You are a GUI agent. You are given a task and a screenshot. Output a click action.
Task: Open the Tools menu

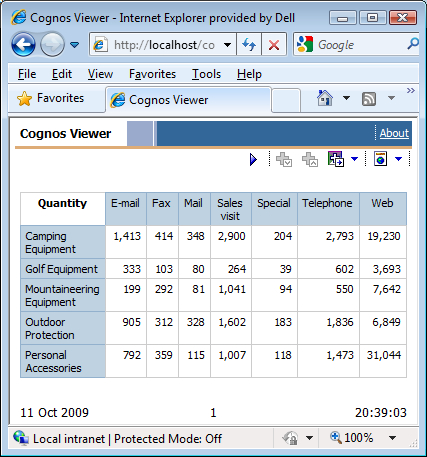206,74
